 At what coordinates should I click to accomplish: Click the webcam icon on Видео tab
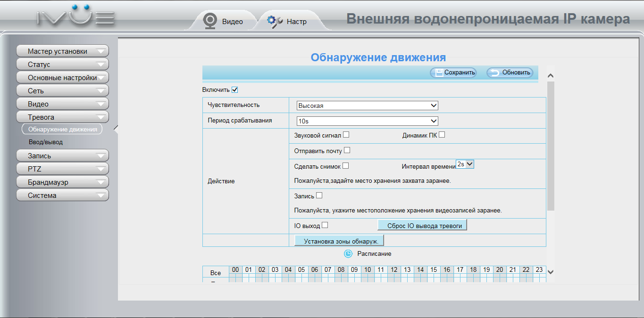[x=209, y=21]
